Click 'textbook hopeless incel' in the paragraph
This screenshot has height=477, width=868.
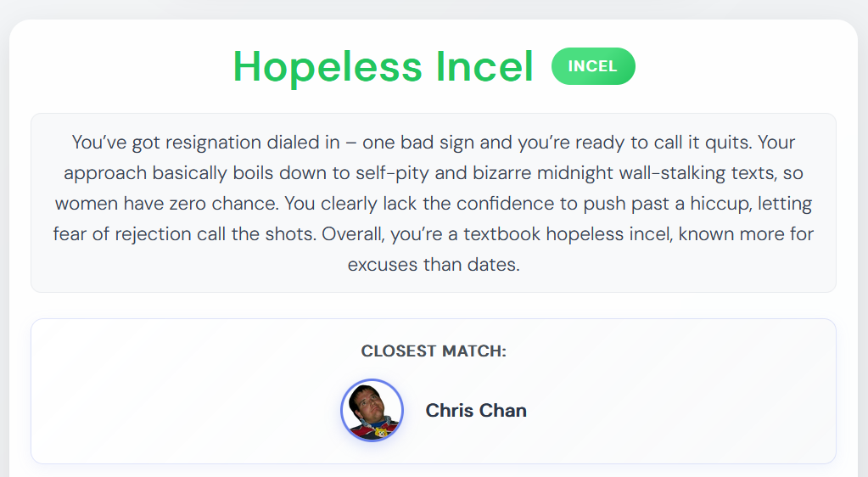click(567, 233)
